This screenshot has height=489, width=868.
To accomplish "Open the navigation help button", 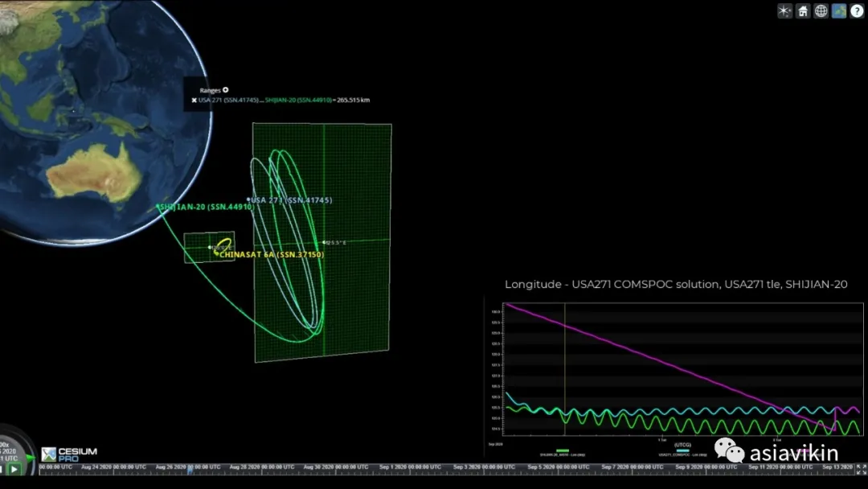I will (857, 11).
